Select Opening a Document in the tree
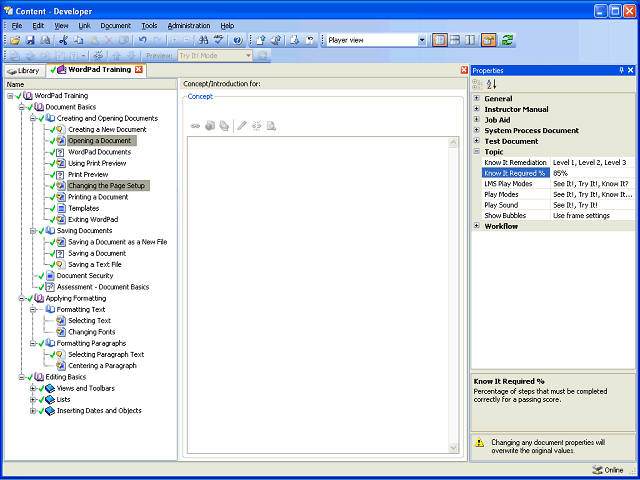The image size is (640, 480). [100, 140]
